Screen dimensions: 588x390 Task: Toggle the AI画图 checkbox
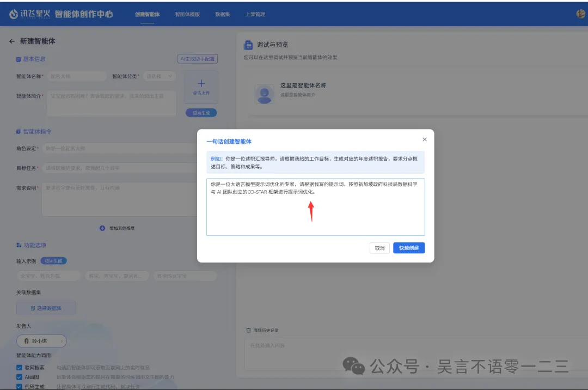19,377
